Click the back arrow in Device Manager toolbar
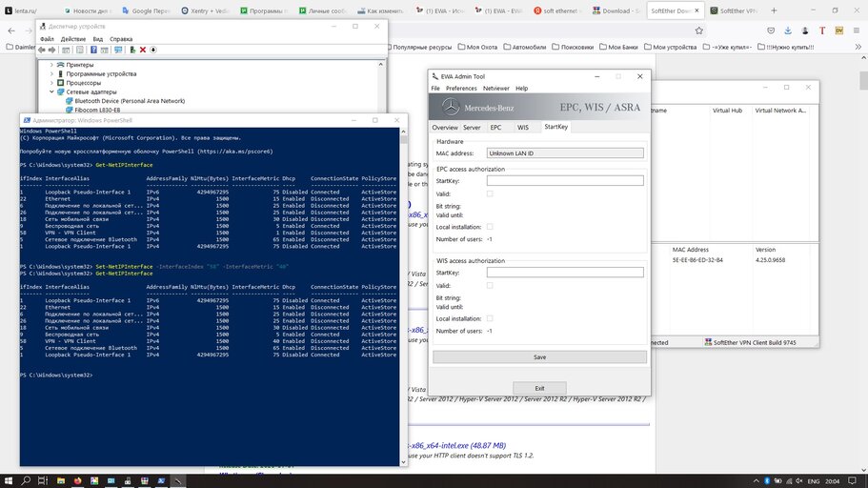This screenshot has width=868, height=488. tap(42, 50)
